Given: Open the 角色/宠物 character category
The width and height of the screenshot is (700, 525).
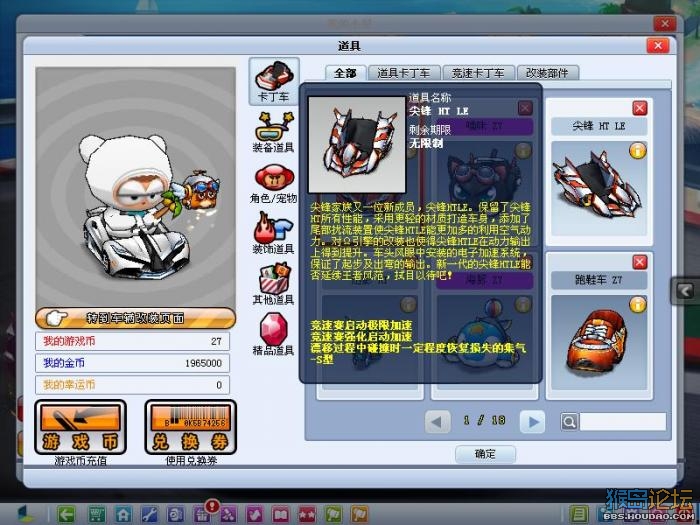Looking at the screenshot, I should click(274, 183).
